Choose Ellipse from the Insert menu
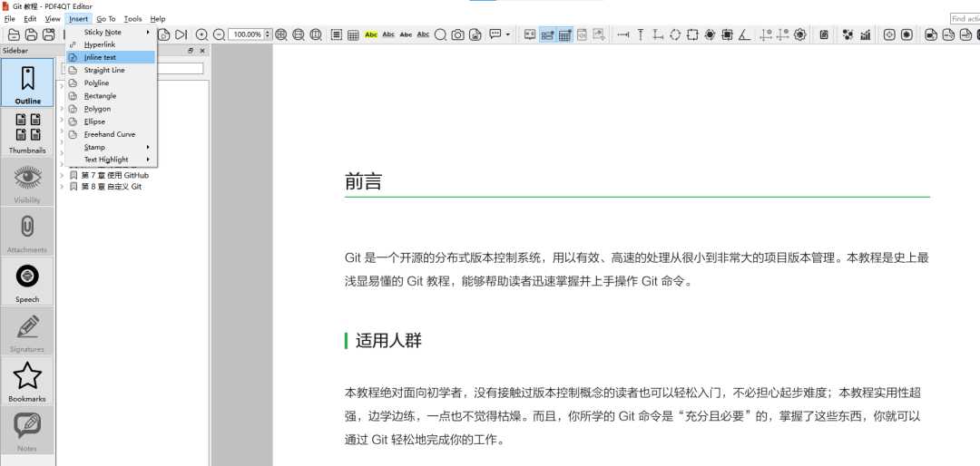This screenshot has height=466, width=980. (111, 121)
